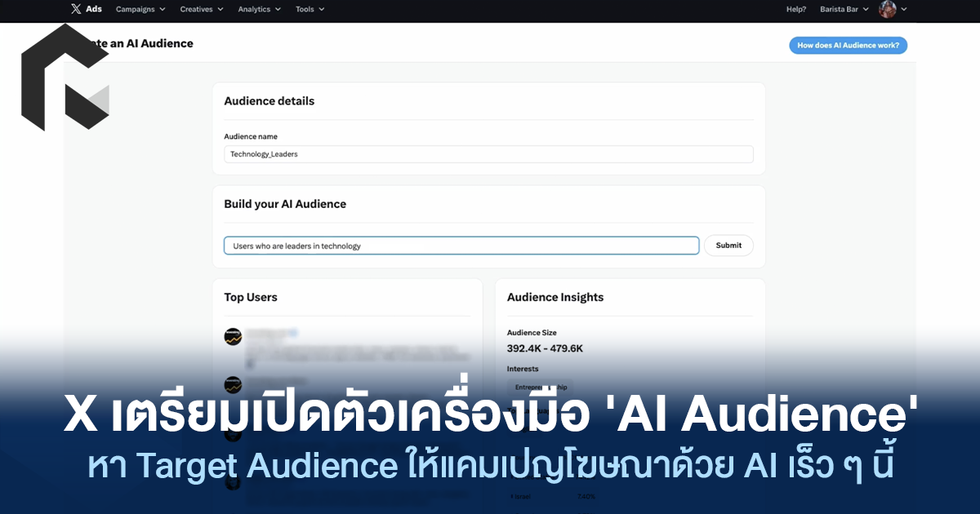Image resolution: width=980 pixels, height=514 pixels.
Task: Open the Barista Bar account switcher
Action: point(844,10)
